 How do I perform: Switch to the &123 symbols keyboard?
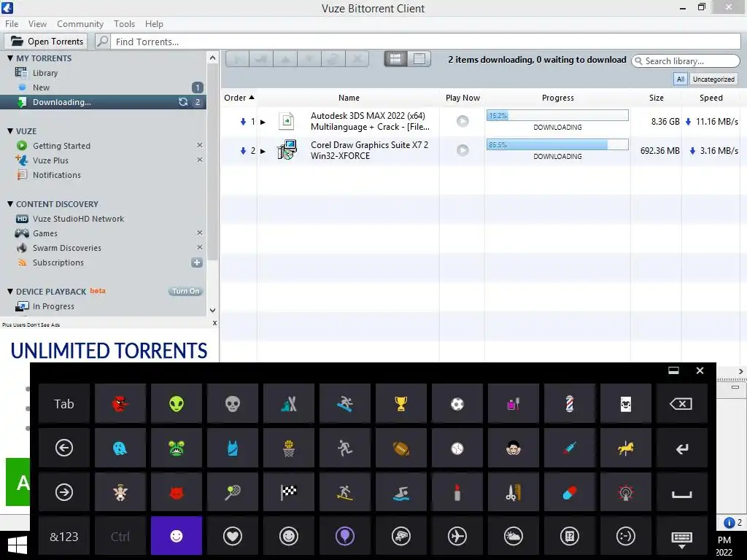pyautogui.click(x=64, y=536)
